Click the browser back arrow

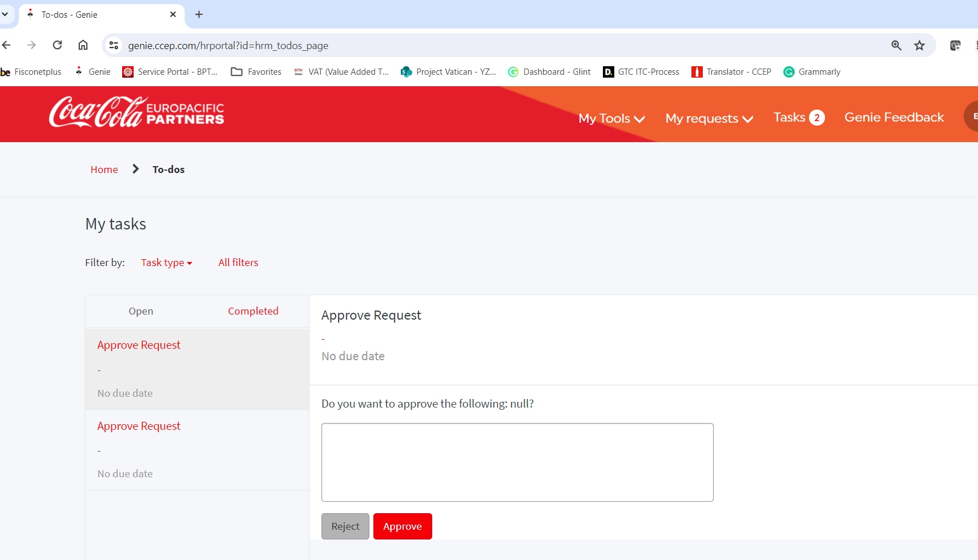click(x=6, y=45)
